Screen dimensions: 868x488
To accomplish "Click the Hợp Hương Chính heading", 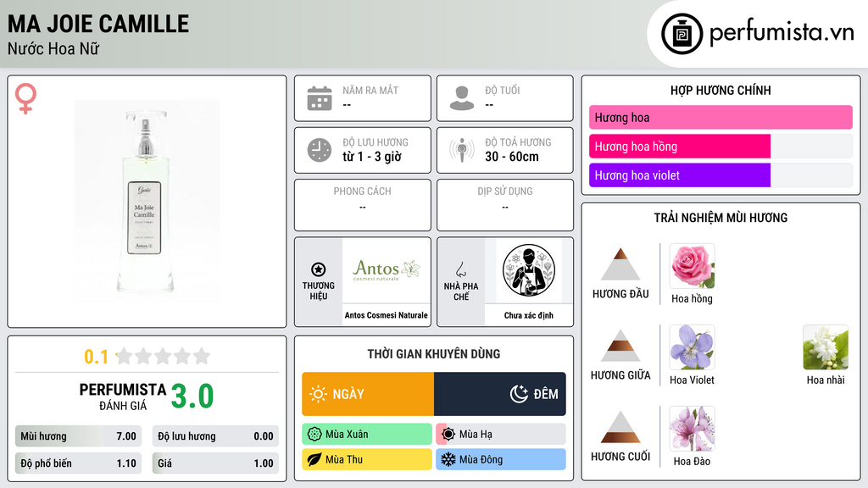I will (721, 90).
